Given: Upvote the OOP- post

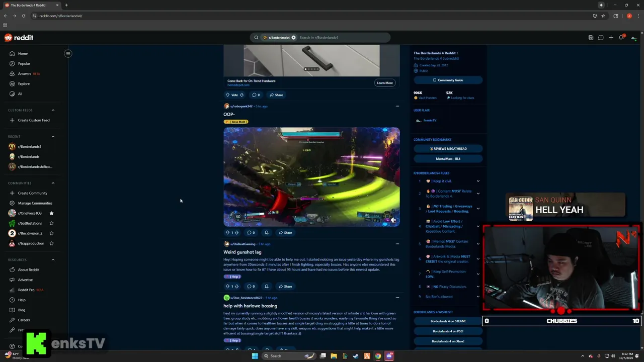Looking at the screenshot, I should point(227,233).
